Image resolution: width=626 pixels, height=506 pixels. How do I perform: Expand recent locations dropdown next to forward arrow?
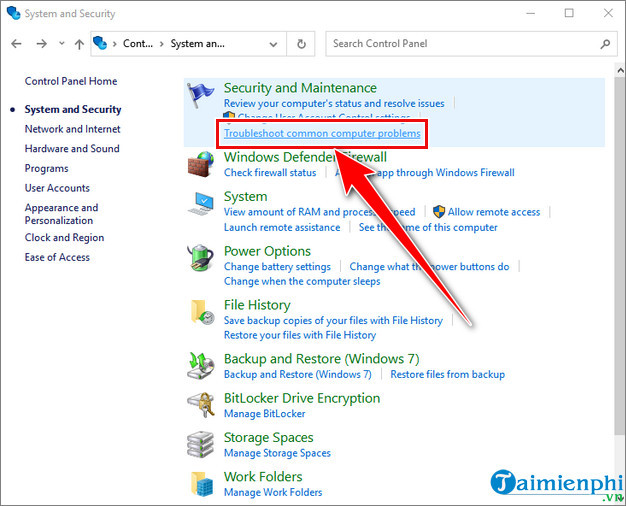[60, 44]
